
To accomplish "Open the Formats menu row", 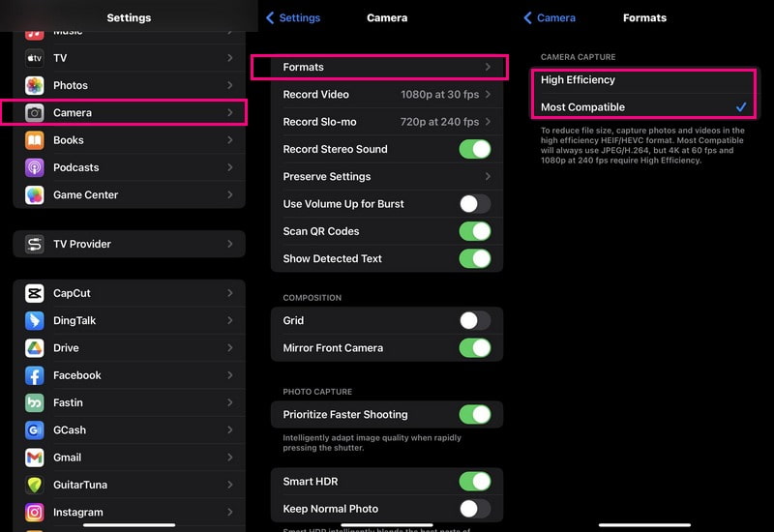I will tap(386, 67).
